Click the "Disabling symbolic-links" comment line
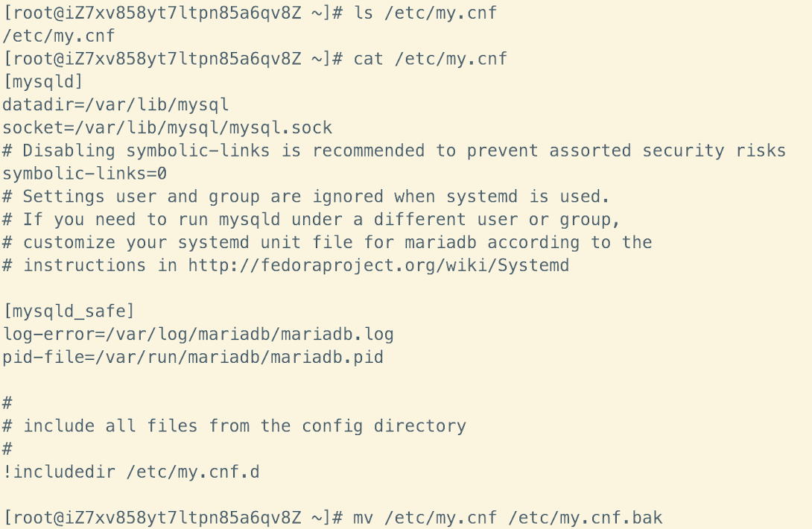 pos(393,151)
